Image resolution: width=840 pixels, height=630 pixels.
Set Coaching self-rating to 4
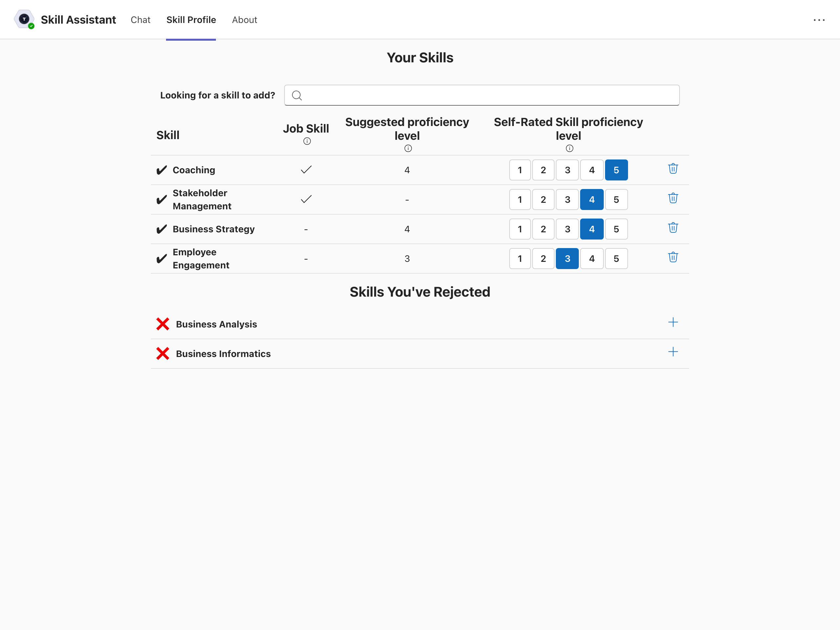click(x=592, y=170)
